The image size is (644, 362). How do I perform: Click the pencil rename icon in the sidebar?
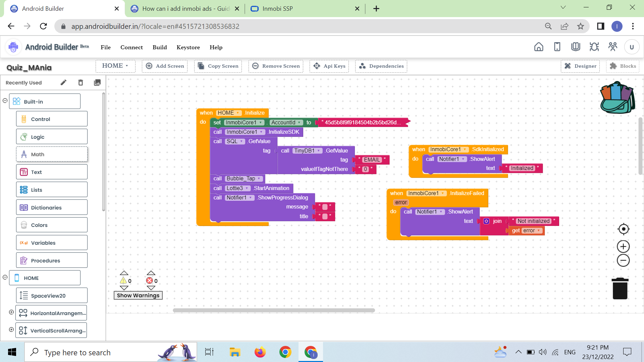pos(63,82)
